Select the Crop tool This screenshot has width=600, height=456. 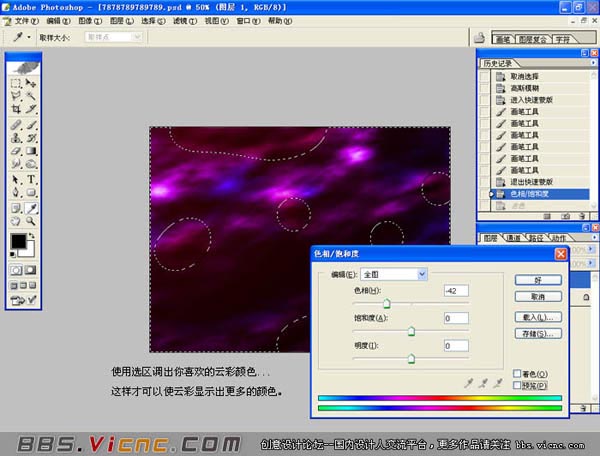tap(16, 109)
